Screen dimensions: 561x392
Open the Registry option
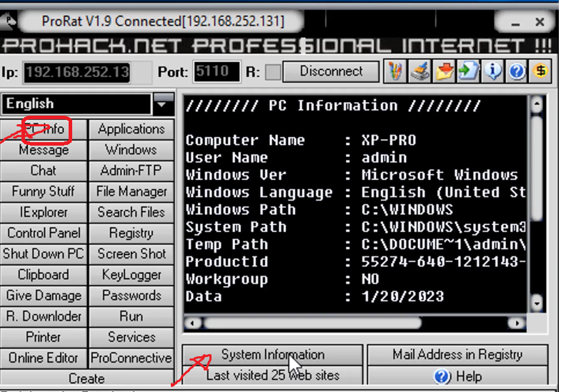click(131, 233)
